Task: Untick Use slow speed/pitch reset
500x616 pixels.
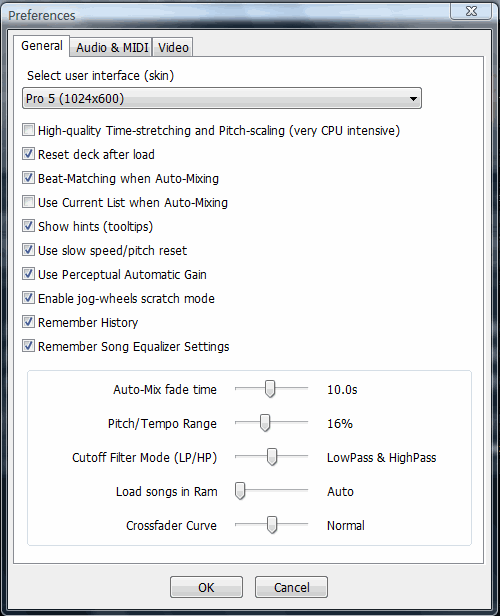Action: [28, 250]
